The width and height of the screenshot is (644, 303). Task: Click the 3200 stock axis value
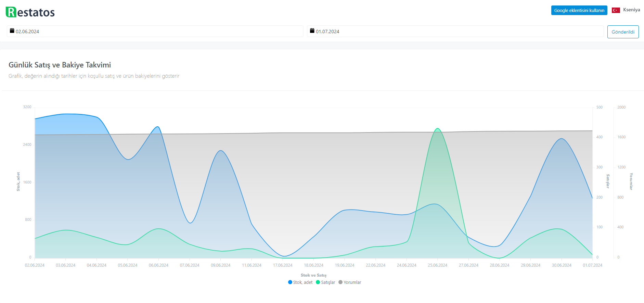point(27,107)
